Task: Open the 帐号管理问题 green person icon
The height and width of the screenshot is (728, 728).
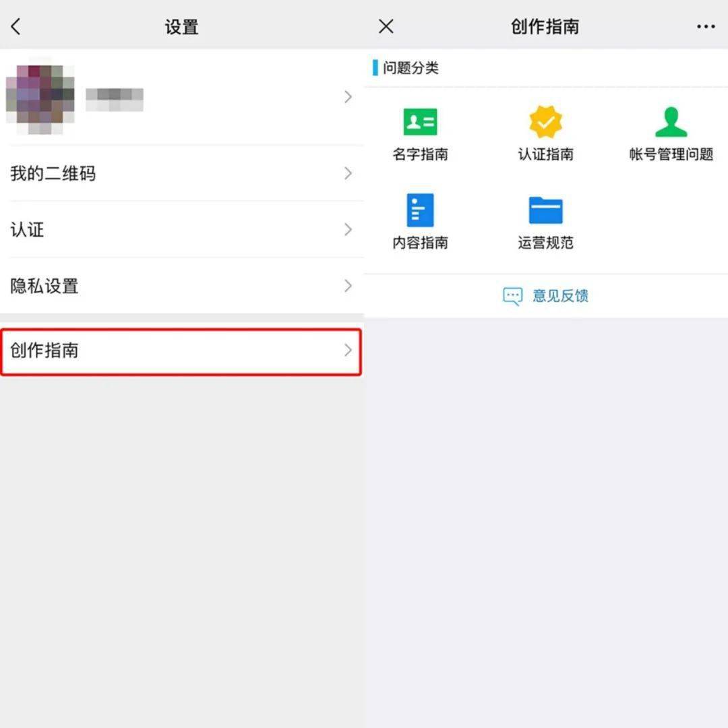Action: (x=671, y=121)
